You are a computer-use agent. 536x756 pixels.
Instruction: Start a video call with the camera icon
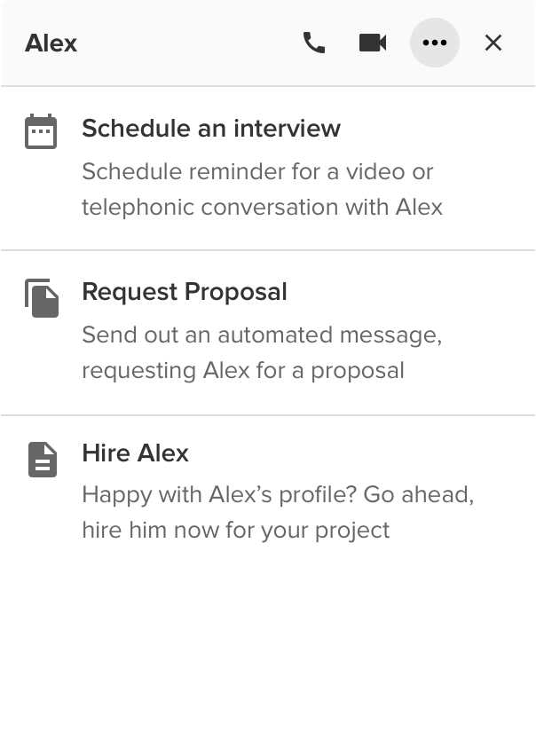373,43
